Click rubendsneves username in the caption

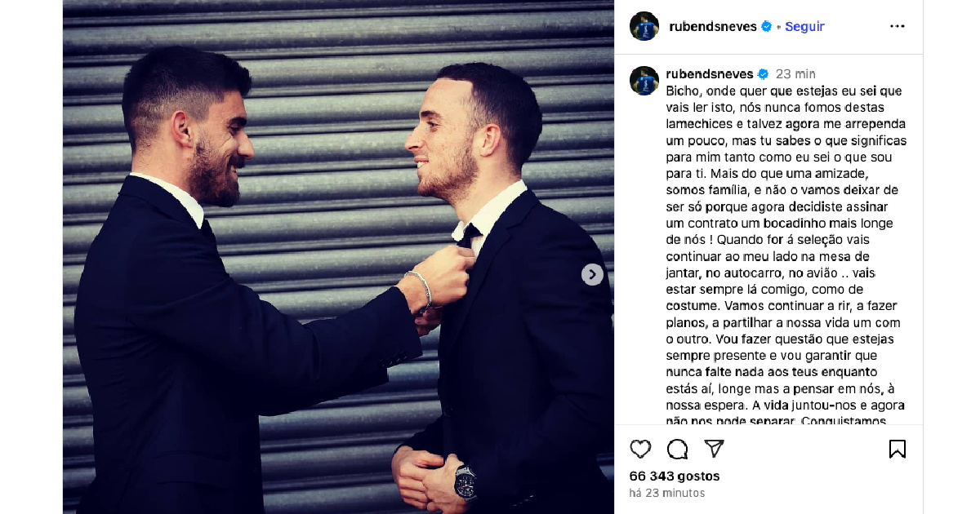click(x=710, y=74)
